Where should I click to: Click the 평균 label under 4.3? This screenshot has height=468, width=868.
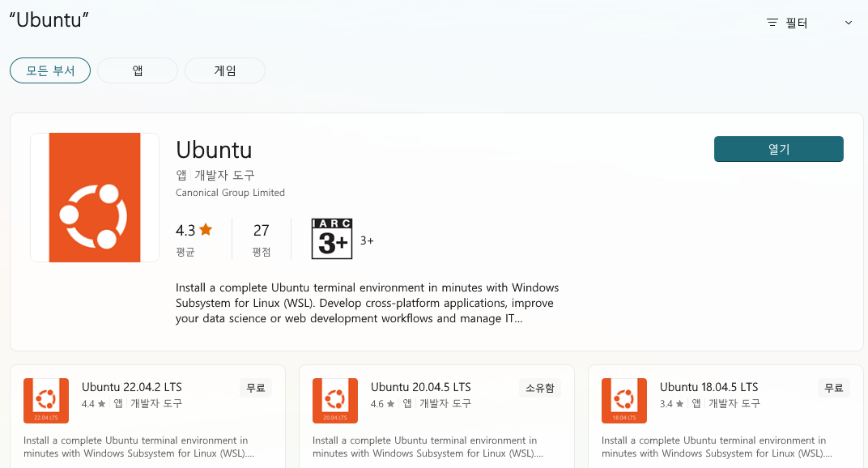185,252
